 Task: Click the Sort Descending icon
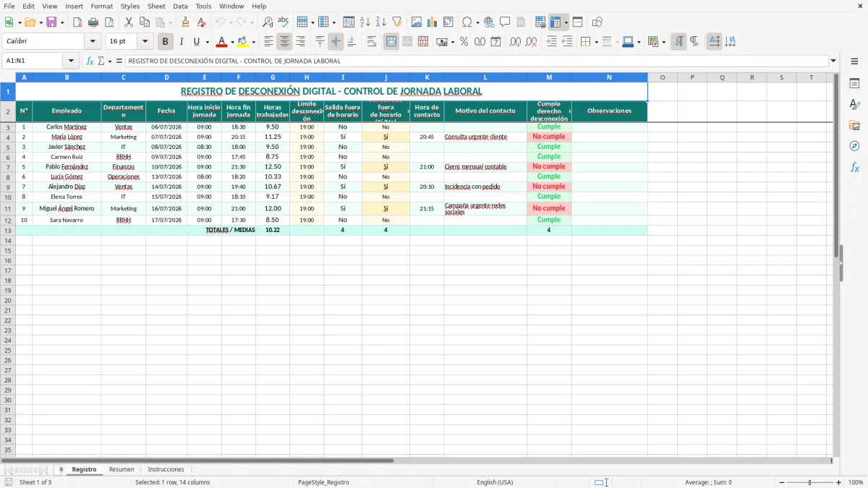[x=381, y=22]
